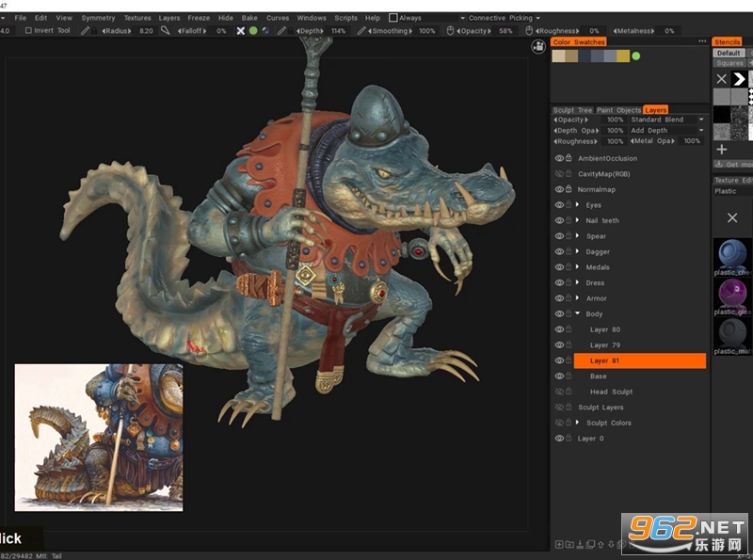The image size is (753, 560).
Task: Open the Symmetry menu
Action: click(x=98, y=18)
